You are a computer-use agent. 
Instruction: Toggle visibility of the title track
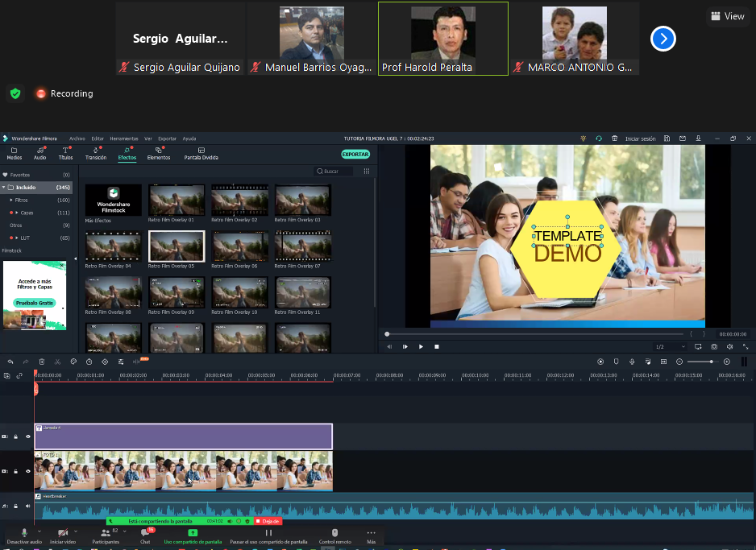coord(28,436)
